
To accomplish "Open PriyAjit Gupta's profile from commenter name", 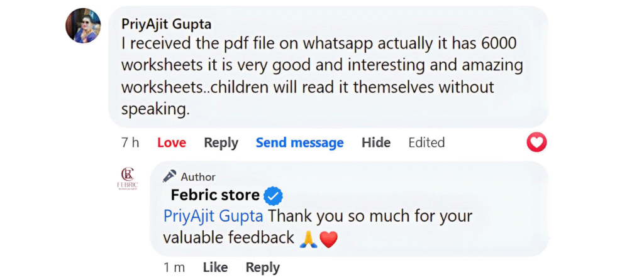I will (166, 24).
